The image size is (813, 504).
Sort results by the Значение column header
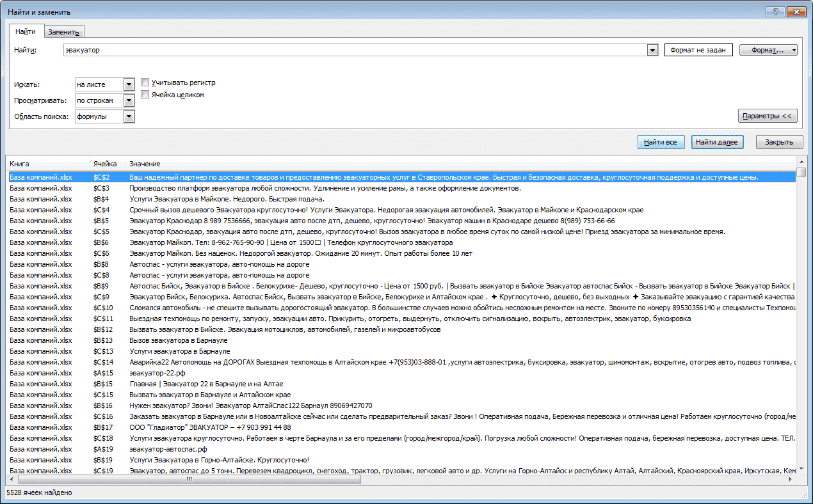pos(461,164)
